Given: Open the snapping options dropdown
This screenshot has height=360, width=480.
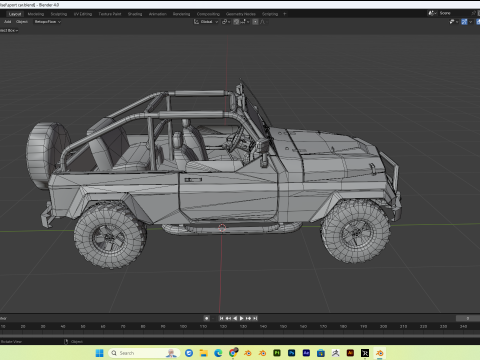Looking at the screenshot, I should (245, 22).
